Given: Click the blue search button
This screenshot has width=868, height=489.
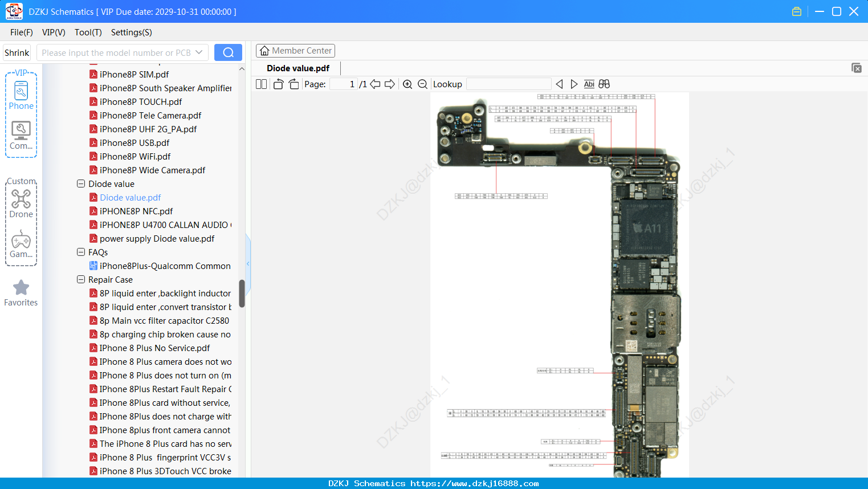Looking at the screenshot, I should (x=228, y=52).
